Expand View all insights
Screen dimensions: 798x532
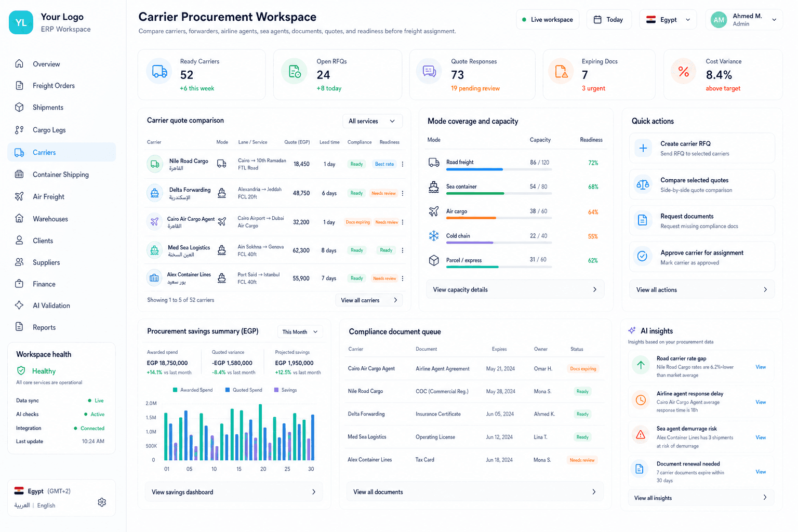pyautogui.click(x=701, y=498)
